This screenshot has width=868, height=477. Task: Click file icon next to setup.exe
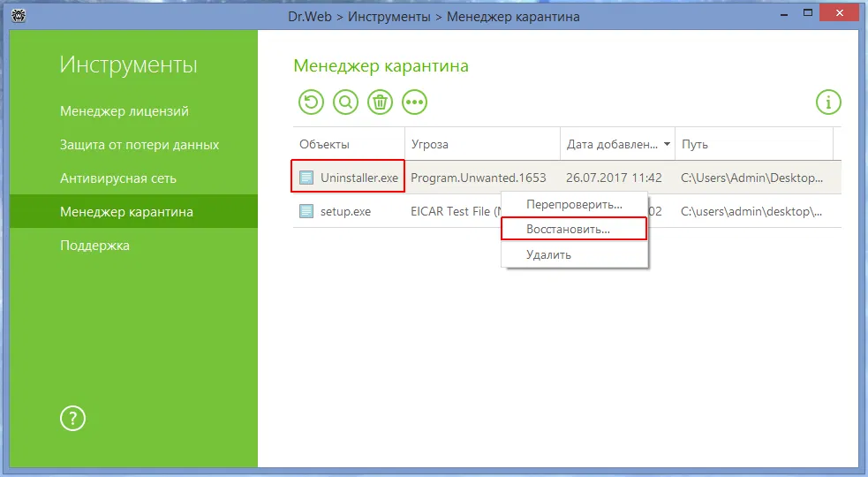click(306, 211)
